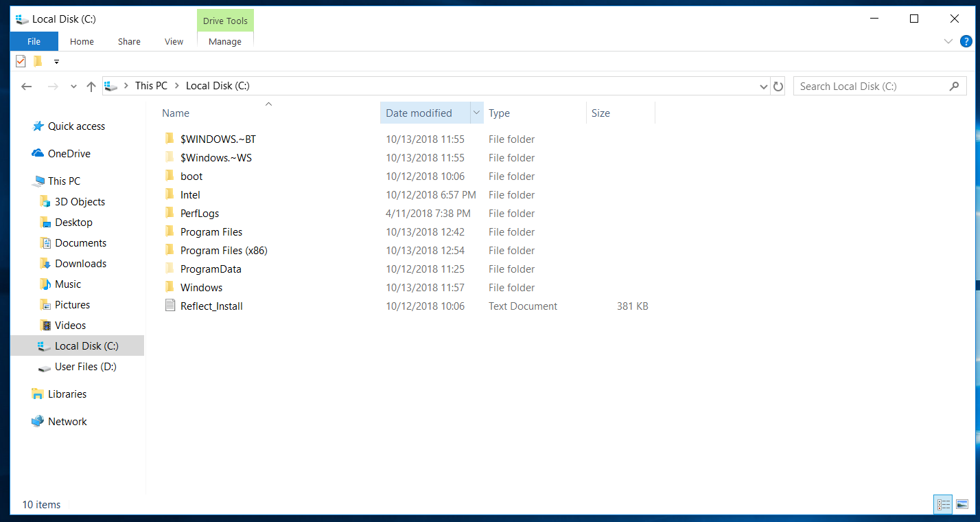Switch to the Home ribbon tab

click(x=82, y=41)
